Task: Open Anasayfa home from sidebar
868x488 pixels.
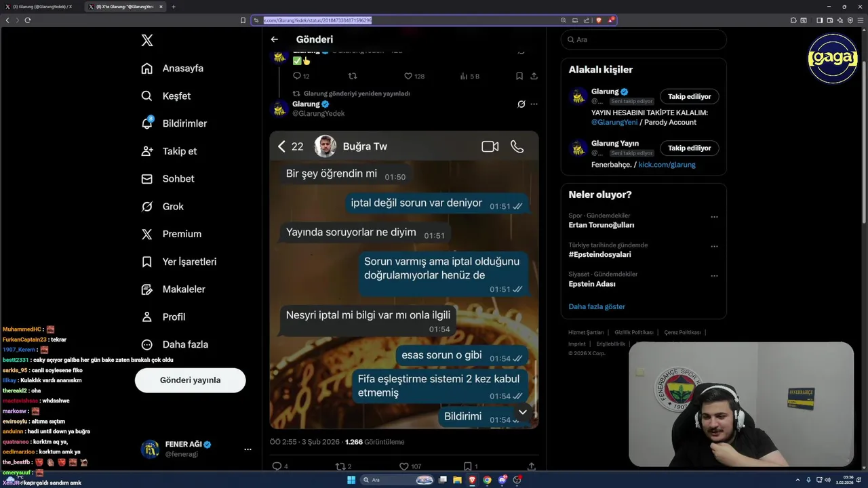Action: [x=172, y=68]
